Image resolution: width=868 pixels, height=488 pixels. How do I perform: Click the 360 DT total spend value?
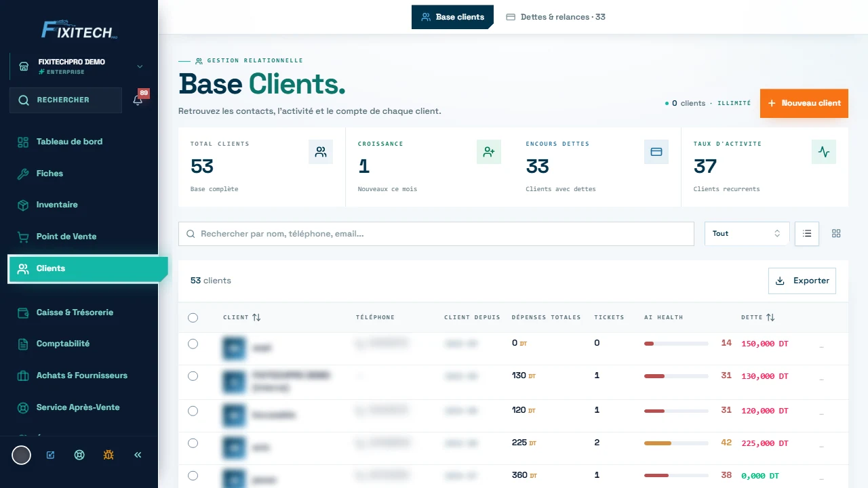tap(524, 475)
